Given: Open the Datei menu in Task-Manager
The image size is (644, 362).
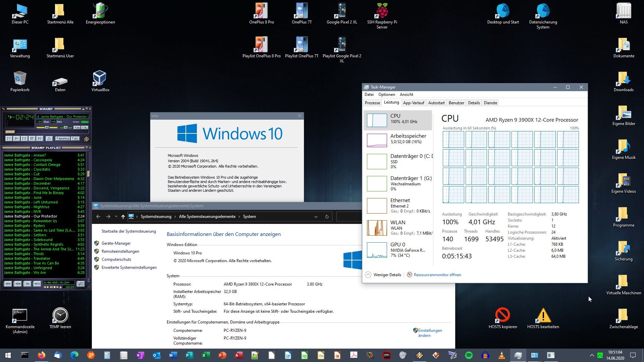Looking at the screenshot, I should click(x=369, y=95).
